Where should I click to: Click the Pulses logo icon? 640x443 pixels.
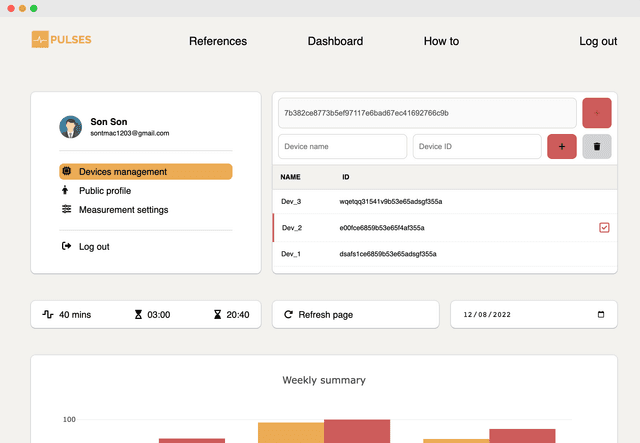pos(40,40)
